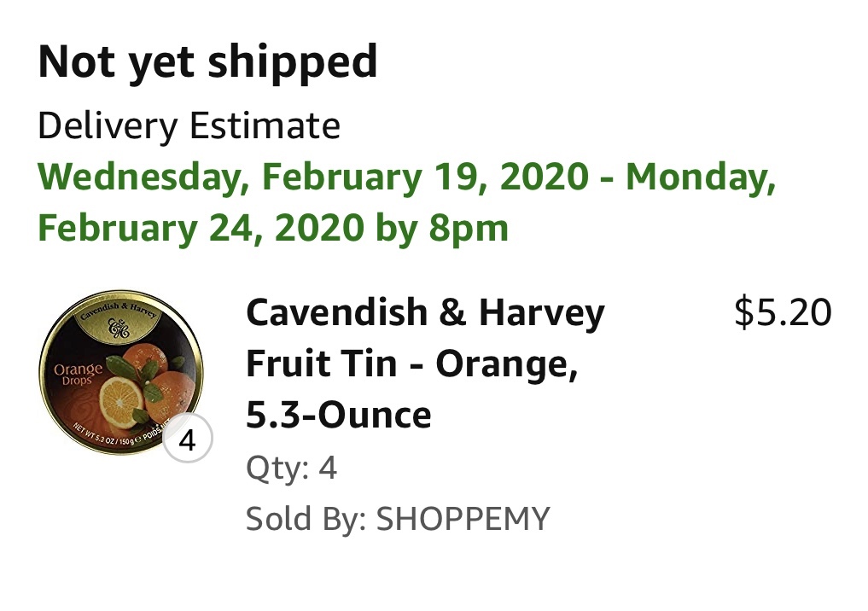Click the Cavendish & Harvey crest logo on tin

(120, 328)
